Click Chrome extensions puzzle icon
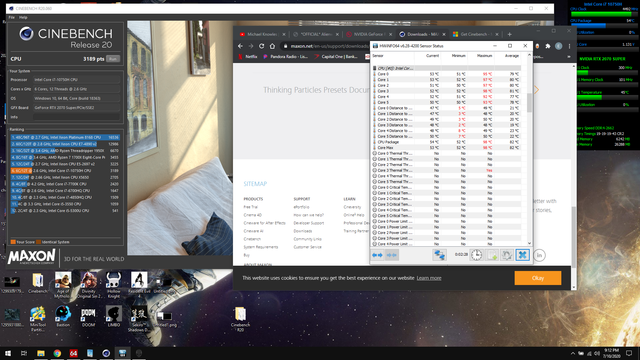 [548, 46]
